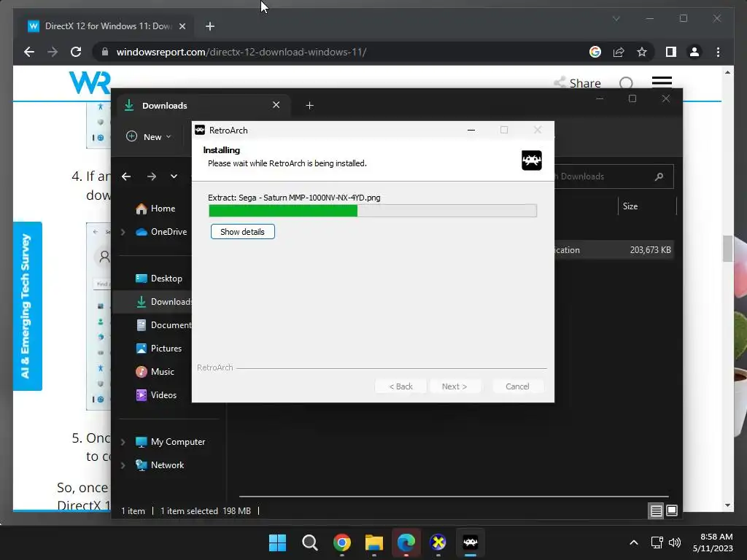
Task: Open Documents folder in sidebar
Action: (163, 325)
